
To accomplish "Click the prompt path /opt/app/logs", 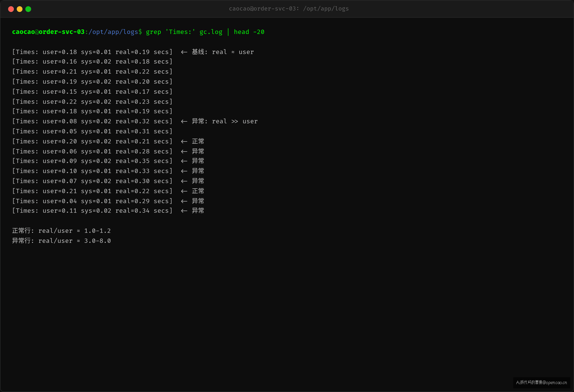I will 113,32.
